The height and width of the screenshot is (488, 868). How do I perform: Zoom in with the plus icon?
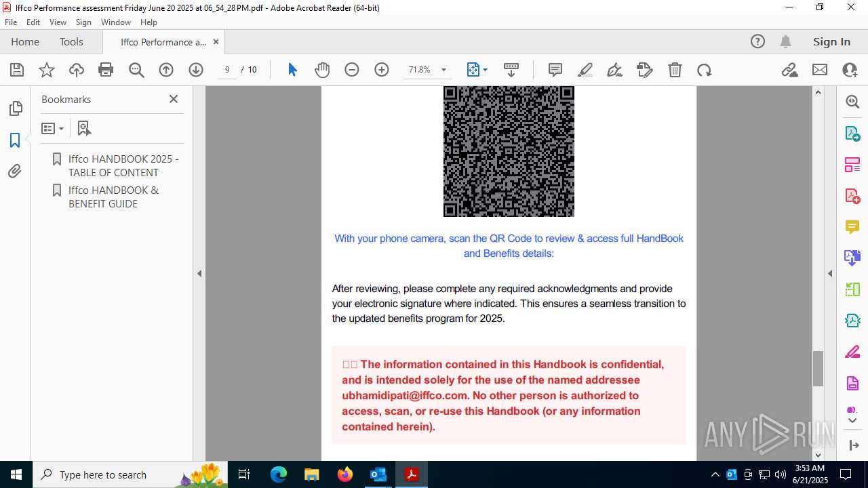[382, 70]
